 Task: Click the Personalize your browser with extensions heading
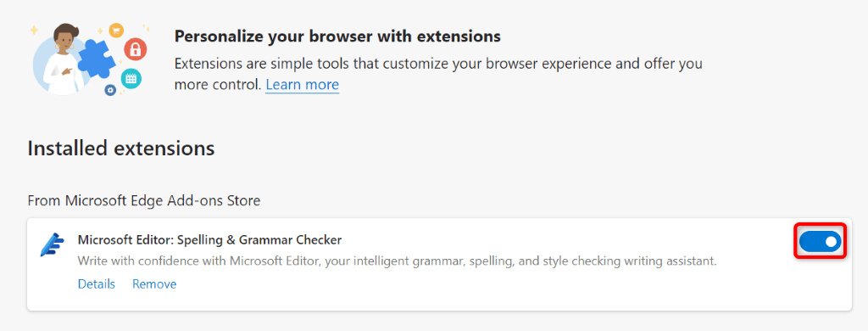337,36
